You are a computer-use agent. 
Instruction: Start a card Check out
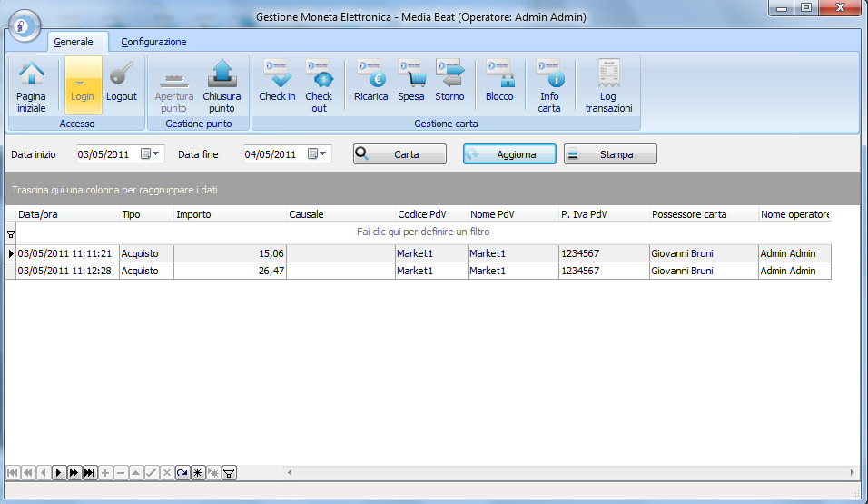319,86
